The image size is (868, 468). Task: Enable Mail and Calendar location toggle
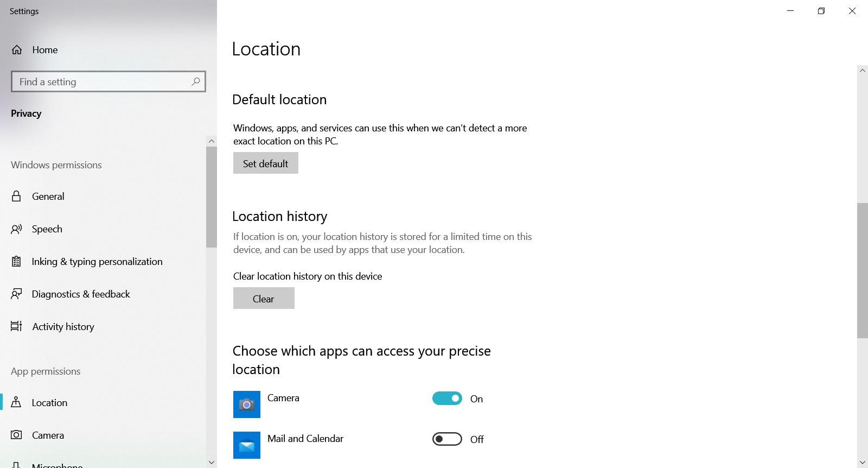[x=447, y=439]
